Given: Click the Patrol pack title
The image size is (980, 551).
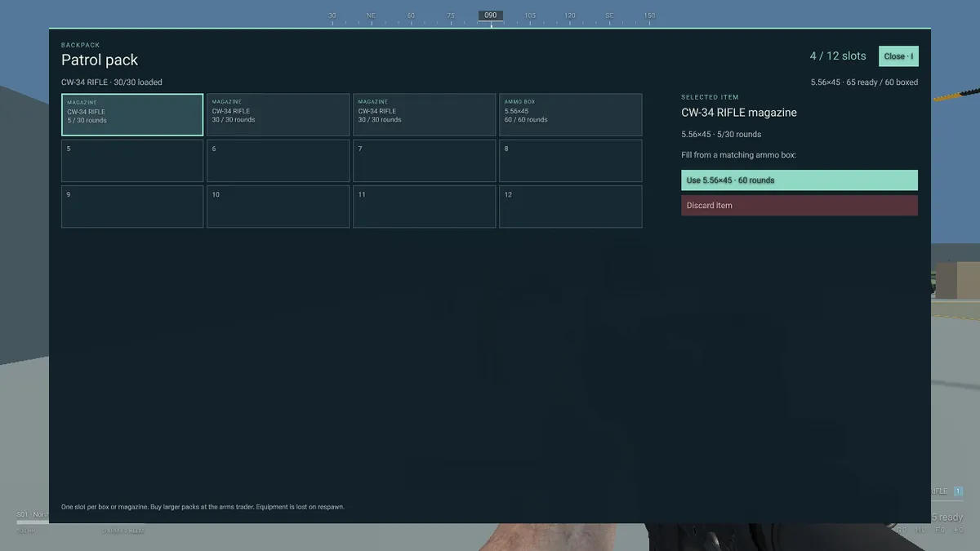Looking at the screenshot, I should (x=100, y=60).
